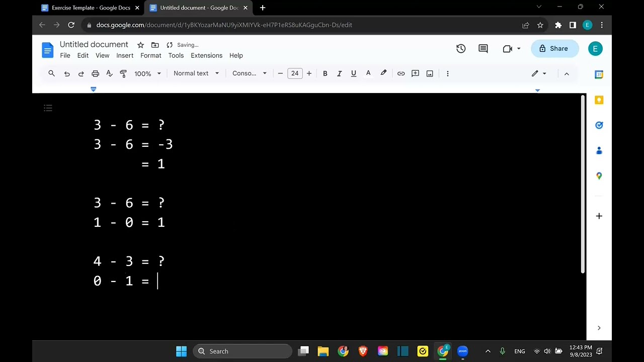644x362 pixels.
Task: Click the font size field showing 24
Action: click(295, 73)
